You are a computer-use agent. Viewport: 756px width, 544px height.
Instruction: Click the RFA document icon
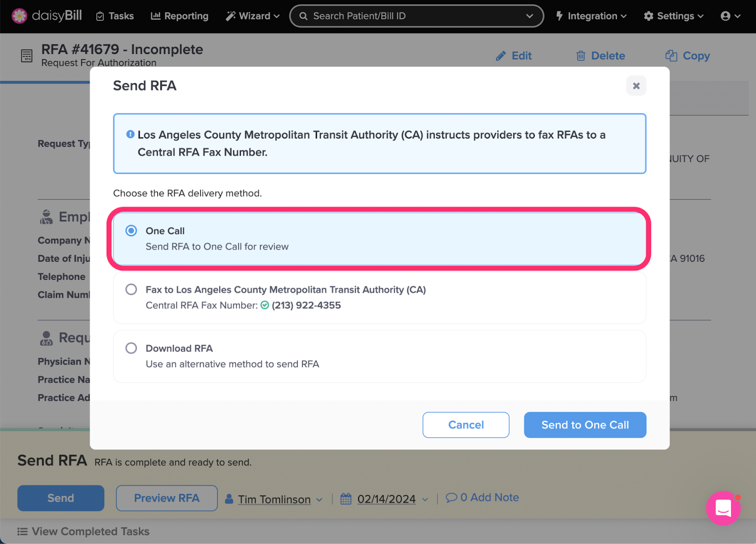click(27, 56)
